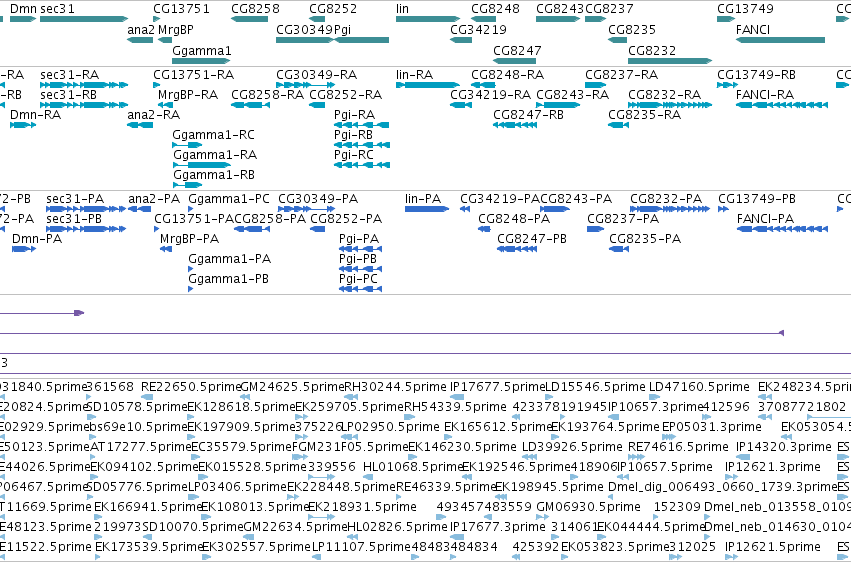Select the MrgBP gene label
This screenshot has height=562, width=851.
tap(176, 30)
